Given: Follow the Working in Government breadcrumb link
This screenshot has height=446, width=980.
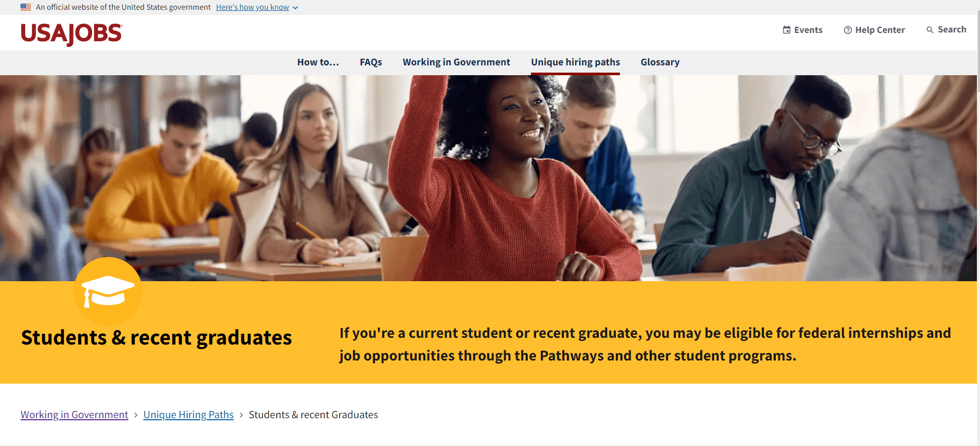Looking at the screenshot, I should [74, 415].
